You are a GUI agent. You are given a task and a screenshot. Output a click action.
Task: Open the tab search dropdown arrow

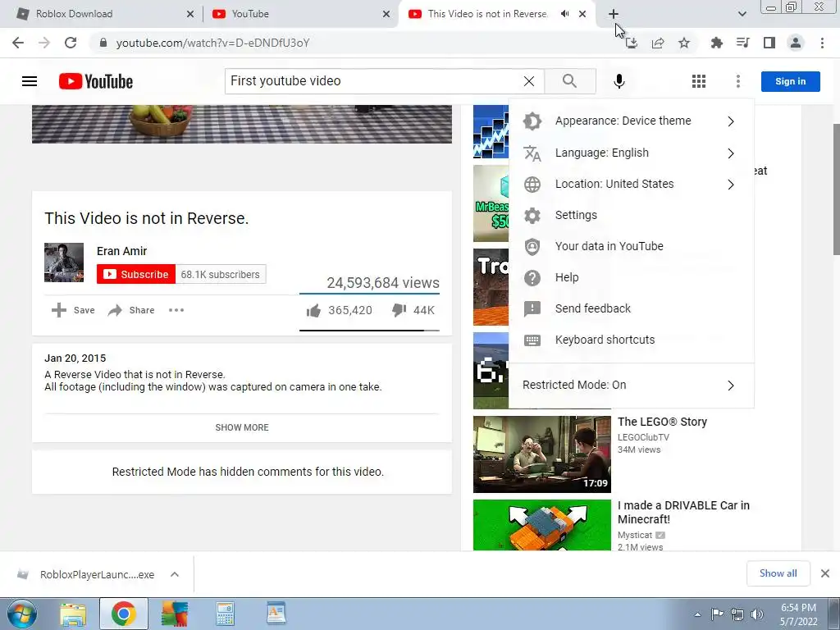click(742, 14)
